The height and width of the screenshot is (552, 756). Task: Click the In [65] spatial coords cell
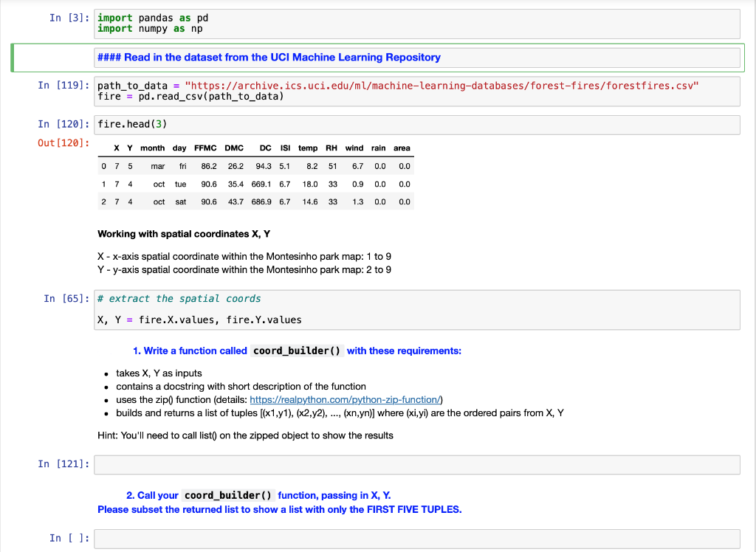coord(295,309)
